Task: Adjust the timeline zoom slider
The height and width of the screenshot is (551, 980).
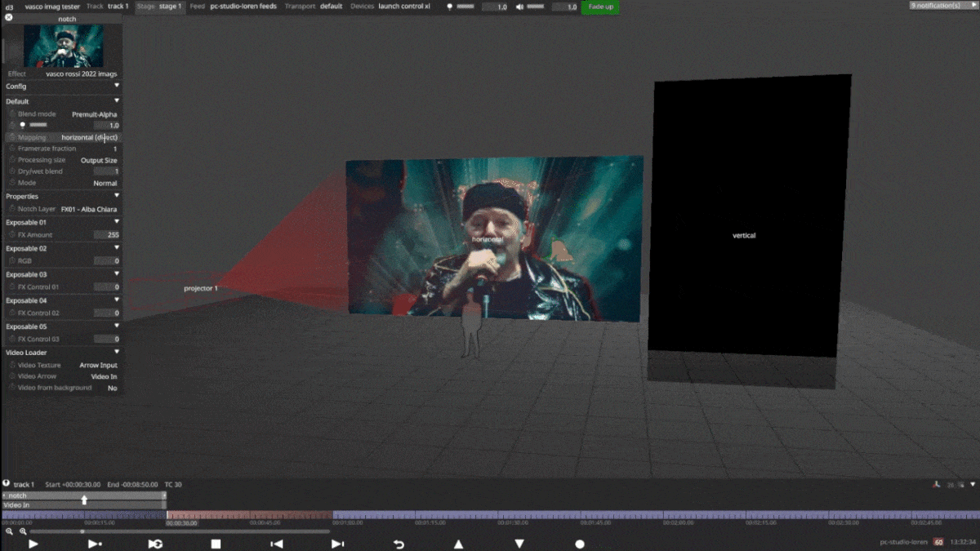Action: tap(180, 531)
